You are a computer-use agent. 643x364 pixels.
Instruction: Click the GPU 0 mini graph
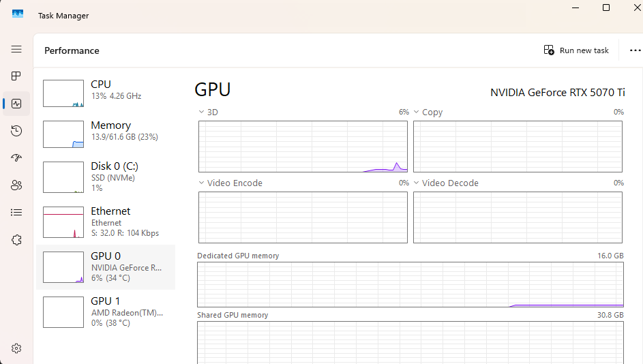pos(63,267)
